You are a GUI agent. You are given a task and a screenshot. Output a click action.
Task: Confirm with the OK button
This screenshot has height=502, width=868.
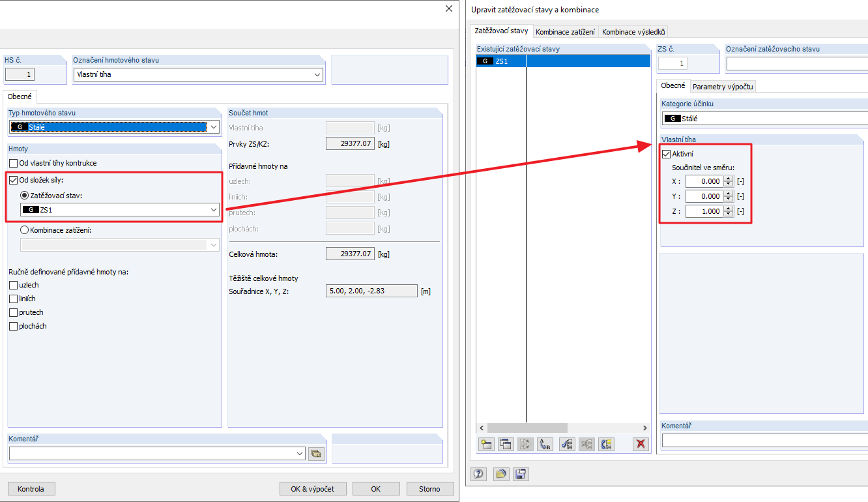tap(376, 488)
